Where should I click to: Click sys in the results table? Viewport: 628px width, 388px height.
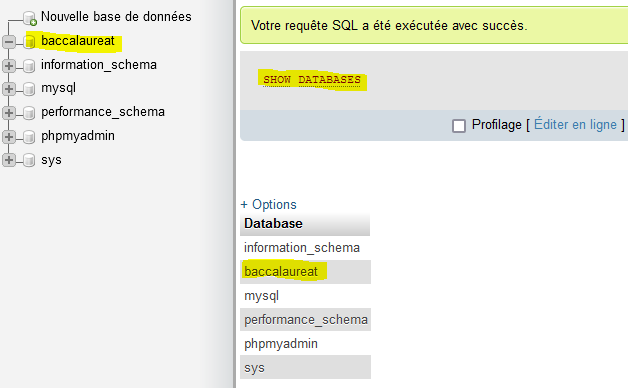click(x=254, y=368)
